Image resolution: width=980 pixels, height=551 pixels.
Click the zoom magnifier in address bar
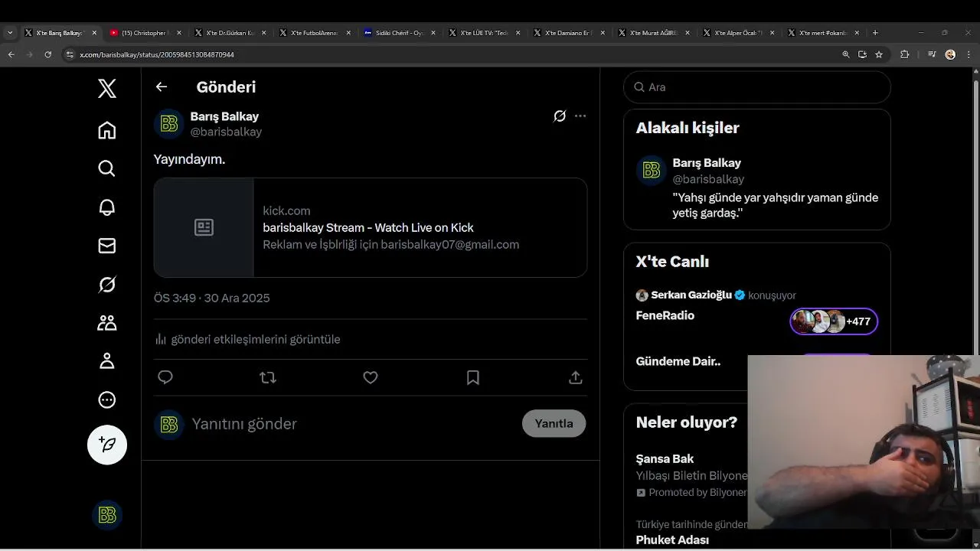coord(845,54)
